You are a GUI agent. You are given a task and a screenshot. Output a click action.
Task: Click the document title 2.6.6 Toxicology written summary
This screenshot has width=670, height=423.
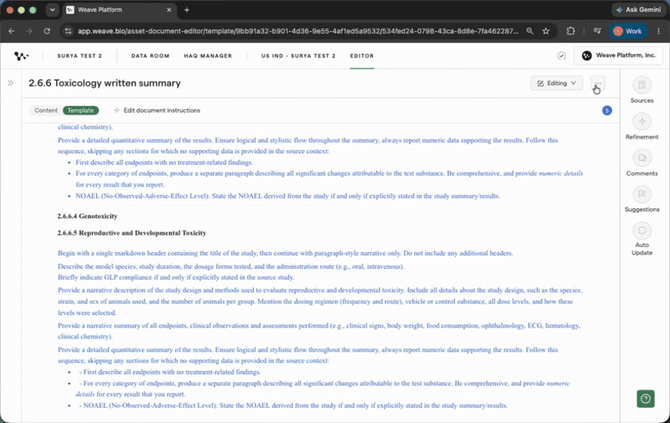(105, 83)
